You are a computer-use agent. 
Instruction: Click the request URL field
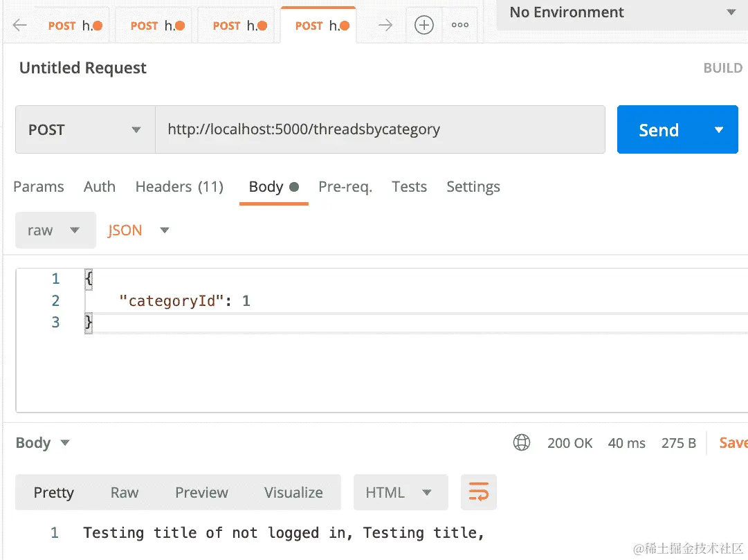[380, 129]
